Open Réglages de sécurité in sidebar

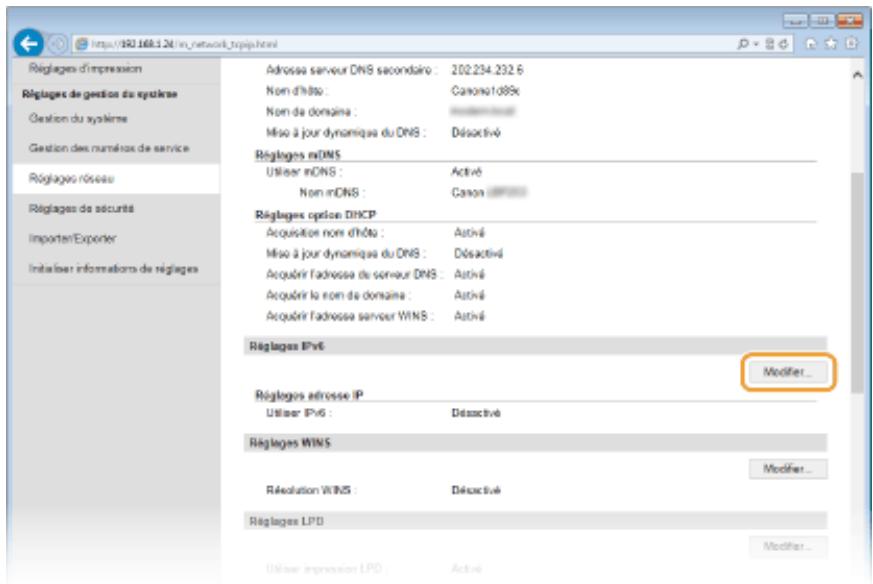(81, 208)
